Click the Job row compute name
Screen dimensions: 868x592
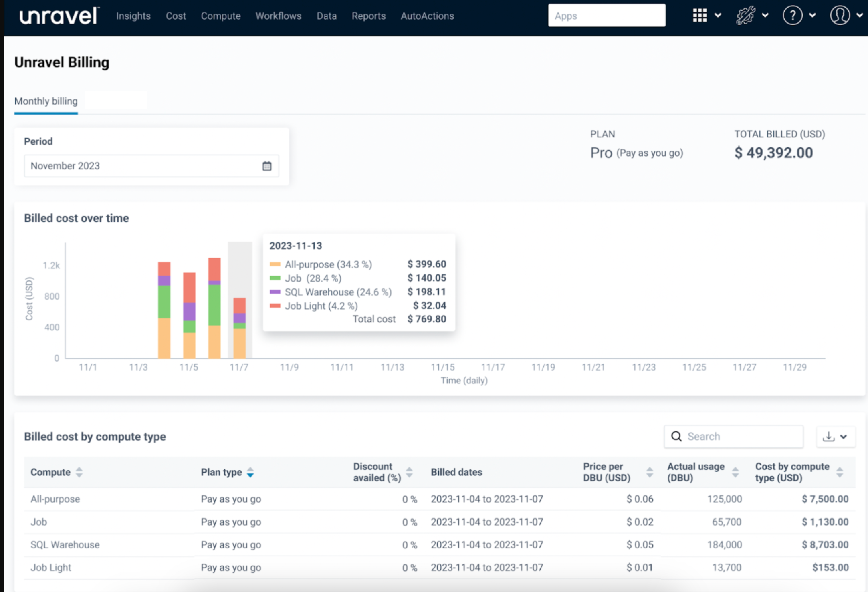click(x=38, y=522)
